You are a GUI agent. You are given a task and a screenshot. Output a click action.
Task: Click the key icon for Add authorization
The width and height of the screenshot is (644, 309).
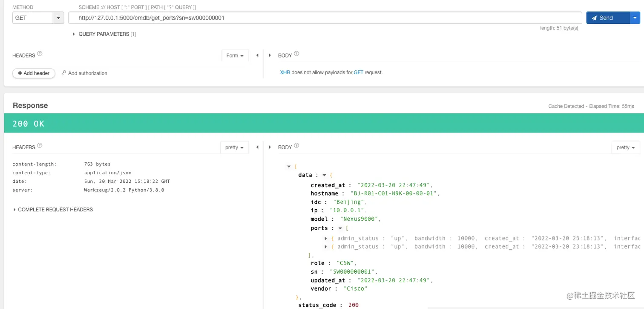click(x=64, y=73)
